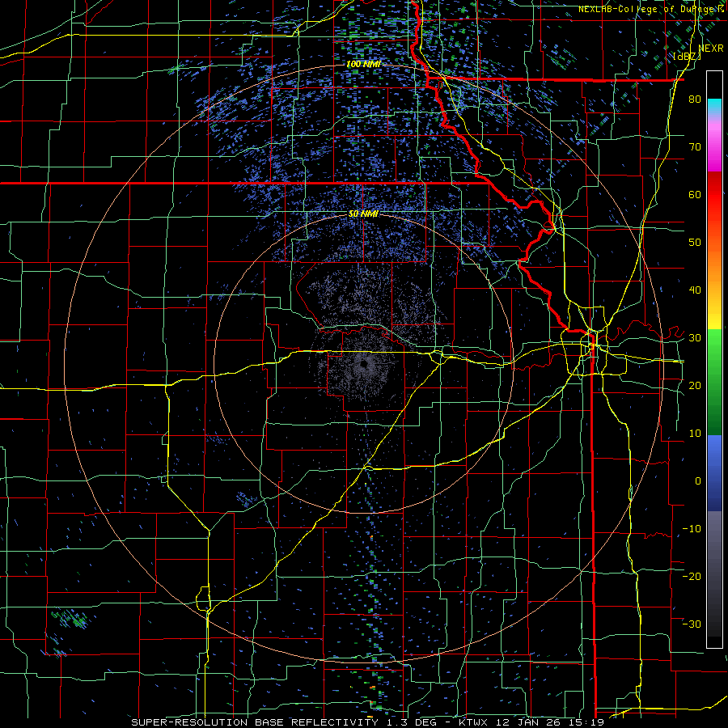Select the 50 NMI range ring label
This screenshot has height=728, width=728.
coord(363,214)
